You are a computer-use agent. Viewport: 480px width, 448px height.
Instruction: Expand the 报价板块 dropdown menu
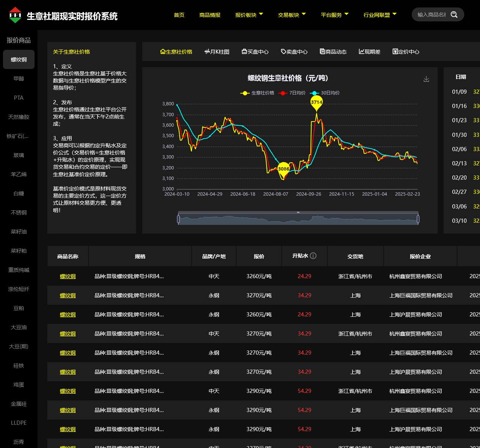click(x=249, y=15)
